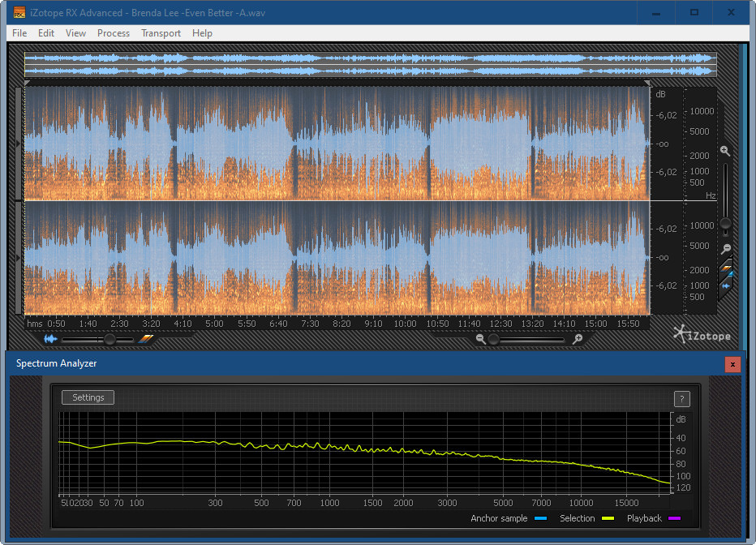Close the Spectrum Analyzer panel
The height and width of the screenshot is (545, 756).
pyautogui.click(x=732, y=364)
